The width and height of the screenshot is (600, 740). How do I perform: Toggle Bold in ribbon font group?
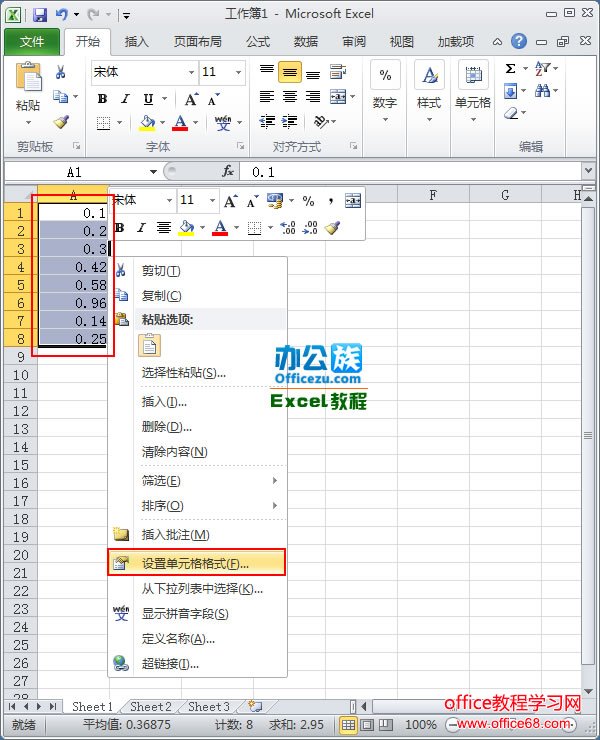[x=102, y=99]
